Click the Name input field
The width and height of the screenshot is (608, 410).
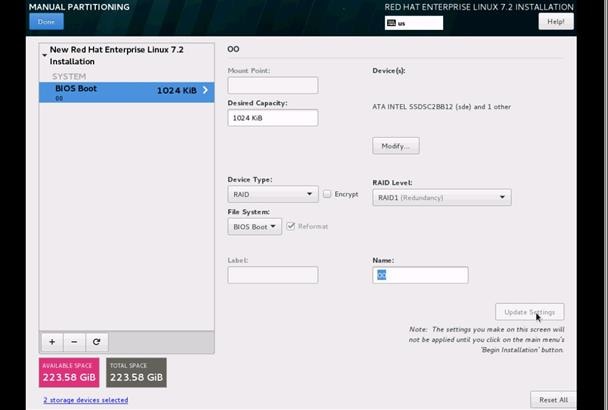coord(420,275)
